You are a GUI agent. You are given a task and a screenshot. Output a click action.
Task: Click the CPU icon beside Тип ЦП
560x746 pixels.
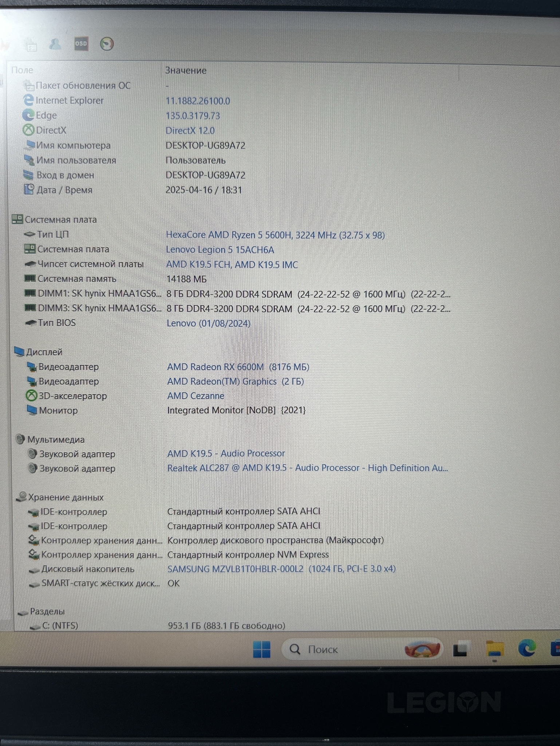click(29, 234)
